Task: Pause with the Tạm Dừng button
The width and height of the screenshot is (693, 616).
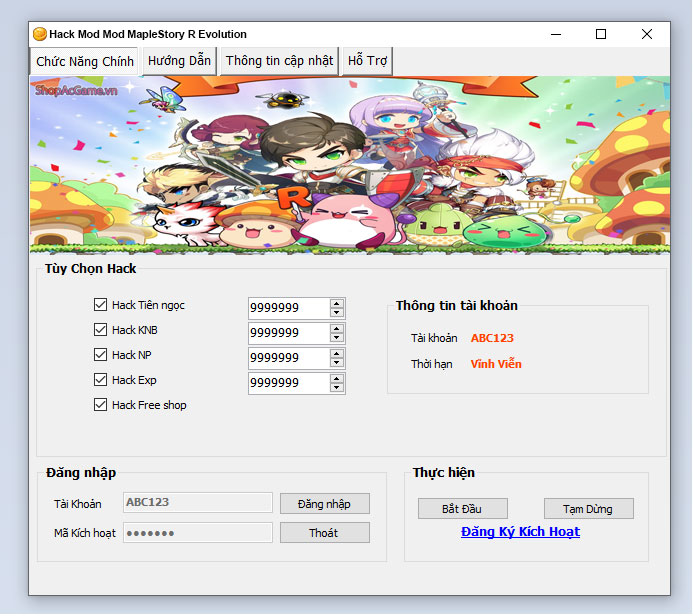Action: (589, 509)
